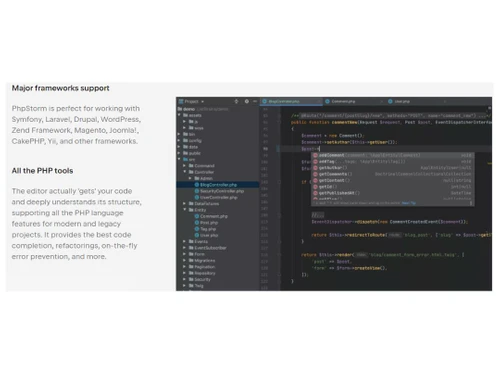500x375 pixels.
Task: Choose getId() completion suggestion
Action: click(393, 187)
